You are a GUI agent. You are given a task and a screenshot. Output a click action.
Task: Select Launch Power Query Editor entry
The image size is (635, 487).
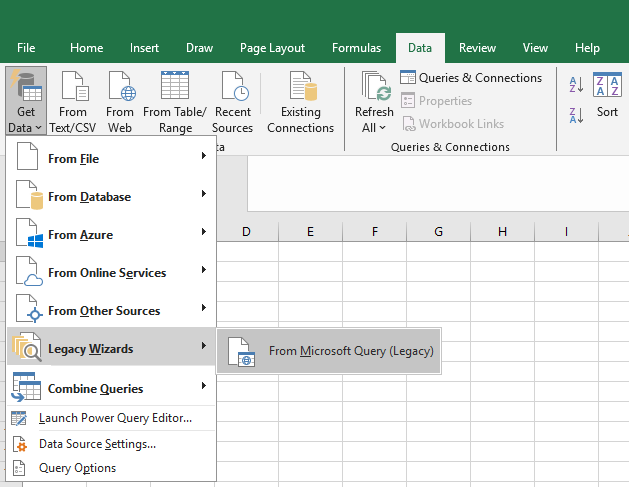point(111,418)
